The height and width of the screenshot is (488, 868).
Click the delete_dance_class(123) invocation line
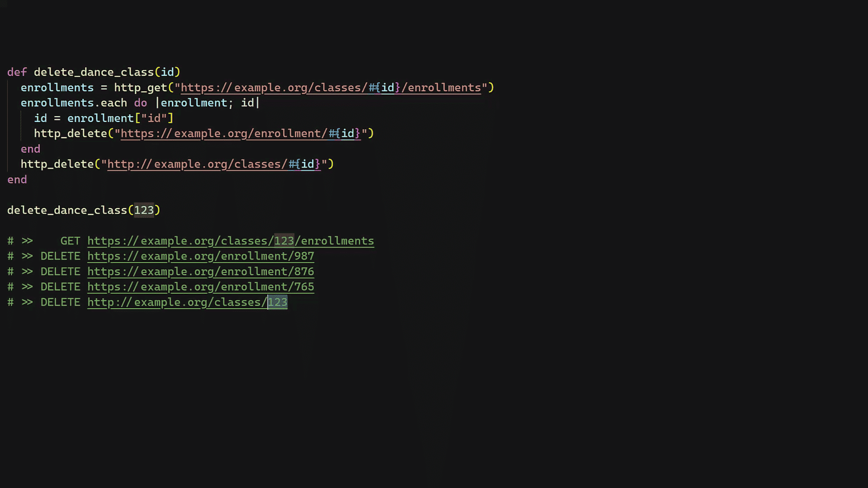(83, 210)
